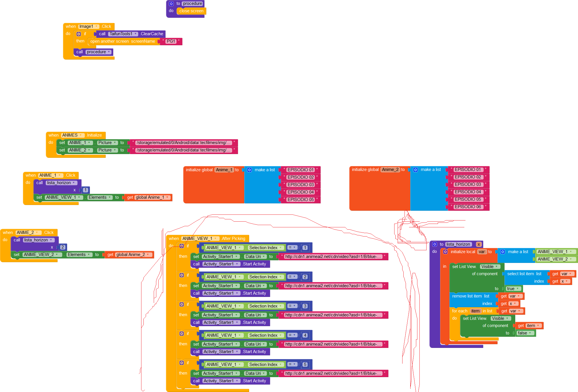The height and width of the screenshot is (392, 578).
Task: Toggle the 'false' boolean dropdown block
Action: pyautogui.click(x=525, y=333)
